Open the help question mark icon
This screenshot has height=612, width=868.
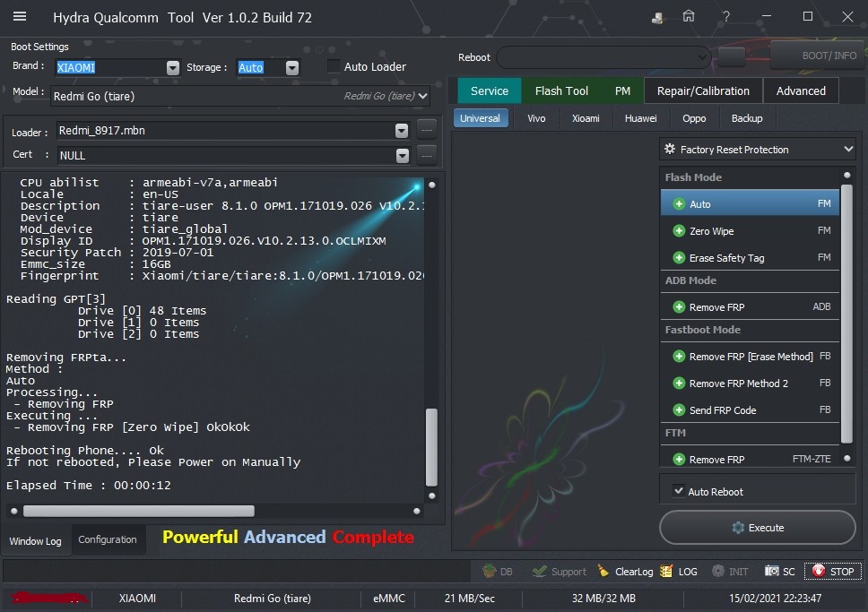(725, 17)
